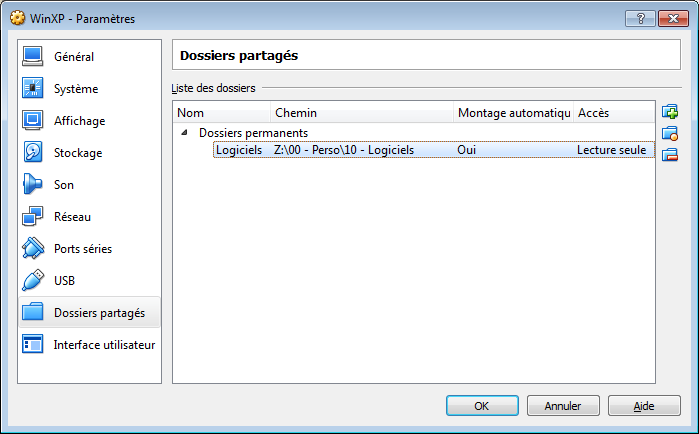Screen dimensions: 699x434
Task: Open the USB settings page
Action: pos(64,281)
